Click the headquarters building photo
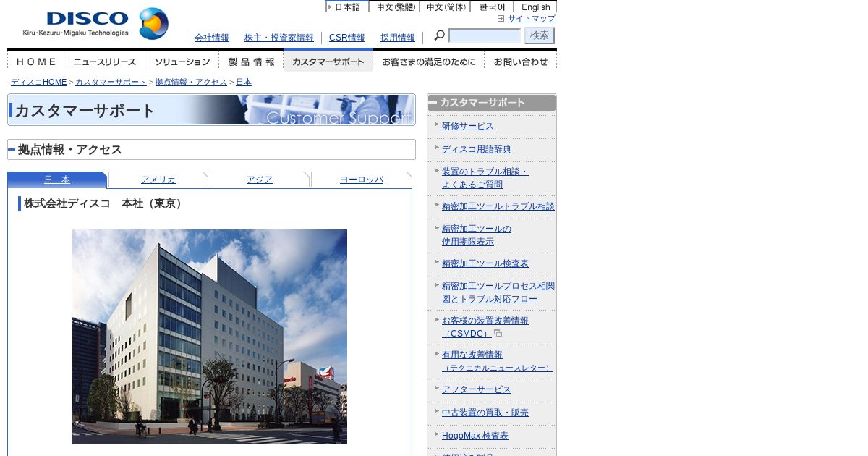 point(210,337)
